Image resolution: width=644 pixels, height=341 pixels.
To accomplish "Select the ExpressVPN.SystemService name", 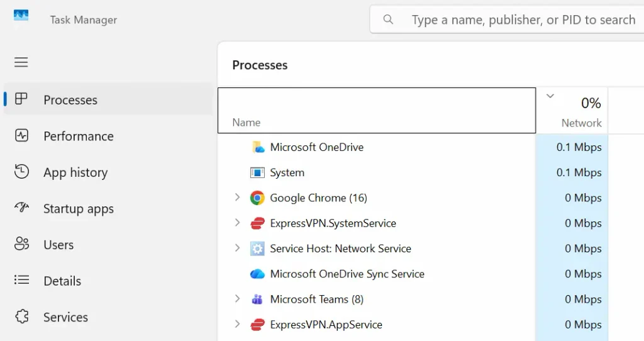I will [333, 223].
